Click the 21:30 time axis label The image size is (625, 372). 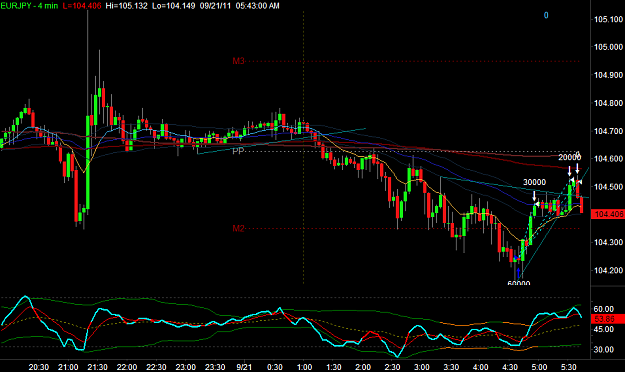tap(98, 367)
